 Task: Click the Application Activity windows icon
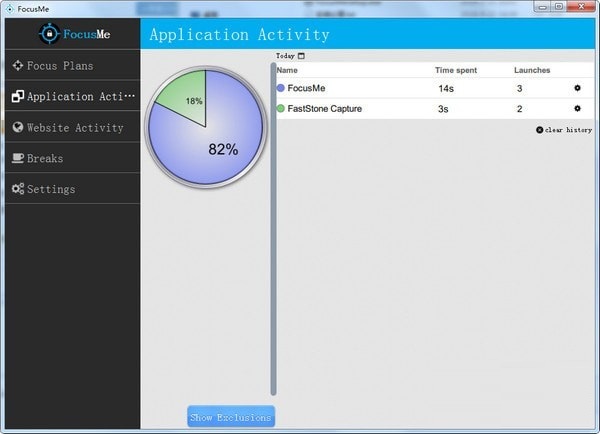click(17, 97)
